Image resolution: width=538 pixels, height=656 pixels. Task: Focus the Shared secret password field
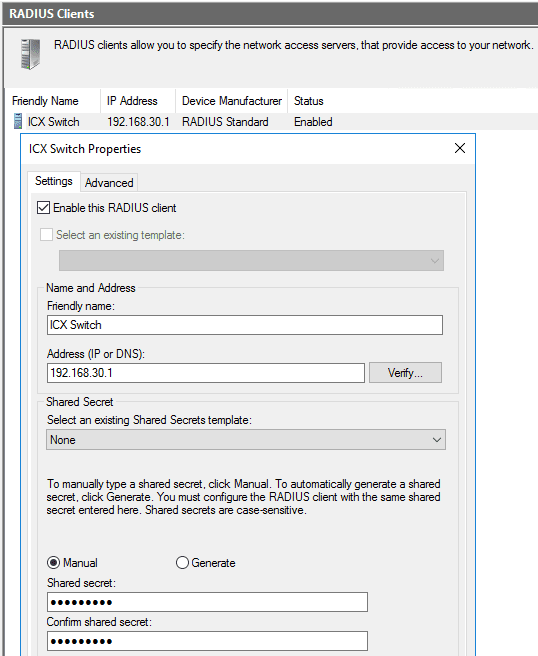208,602
